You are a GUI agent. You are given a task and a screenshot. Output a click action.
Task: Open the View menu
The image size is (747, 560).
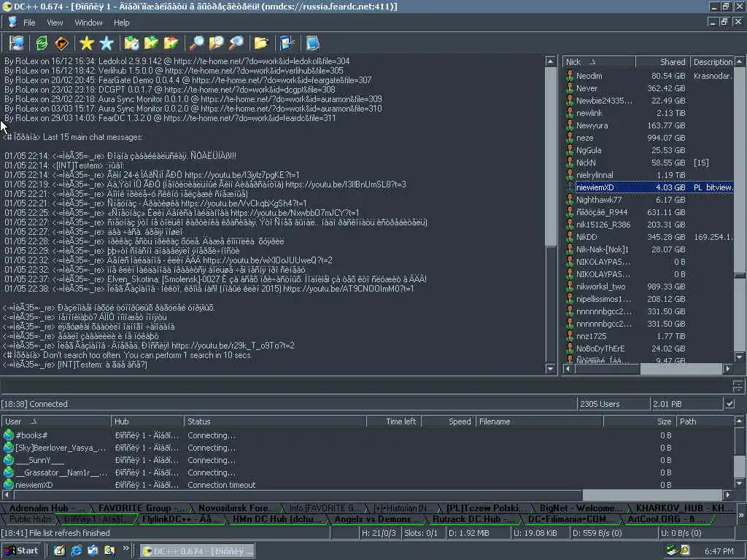click(55, 23)
